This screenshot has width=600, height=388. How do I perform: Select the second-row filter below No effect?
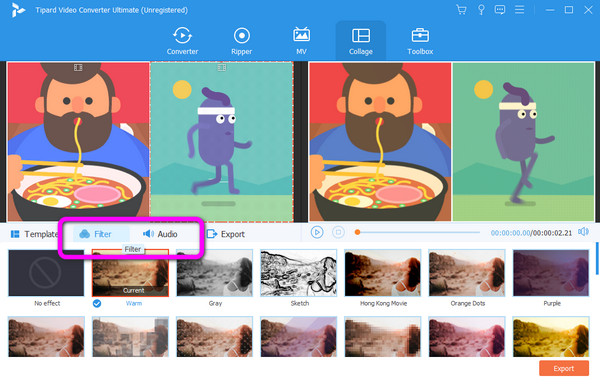(46, 337)
